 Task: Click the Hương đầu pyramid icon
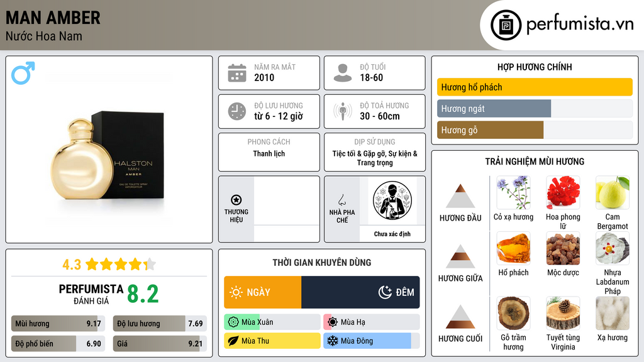(460, 196)
